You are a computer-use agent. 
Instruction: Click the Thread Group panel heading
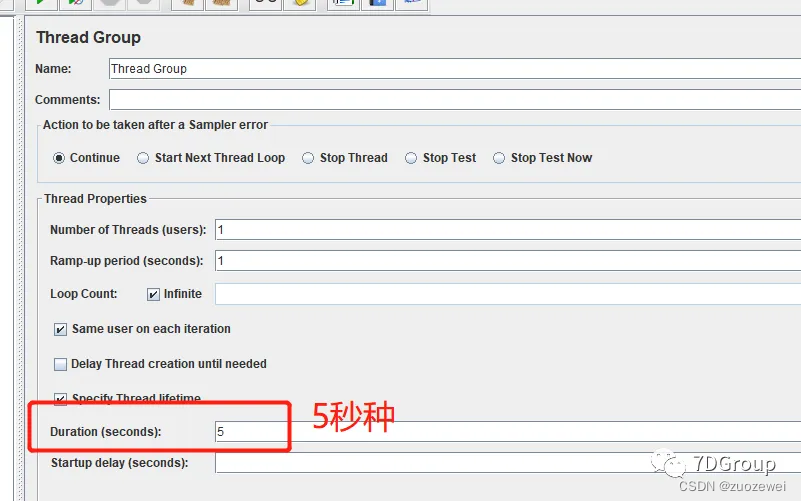point(88,37)
